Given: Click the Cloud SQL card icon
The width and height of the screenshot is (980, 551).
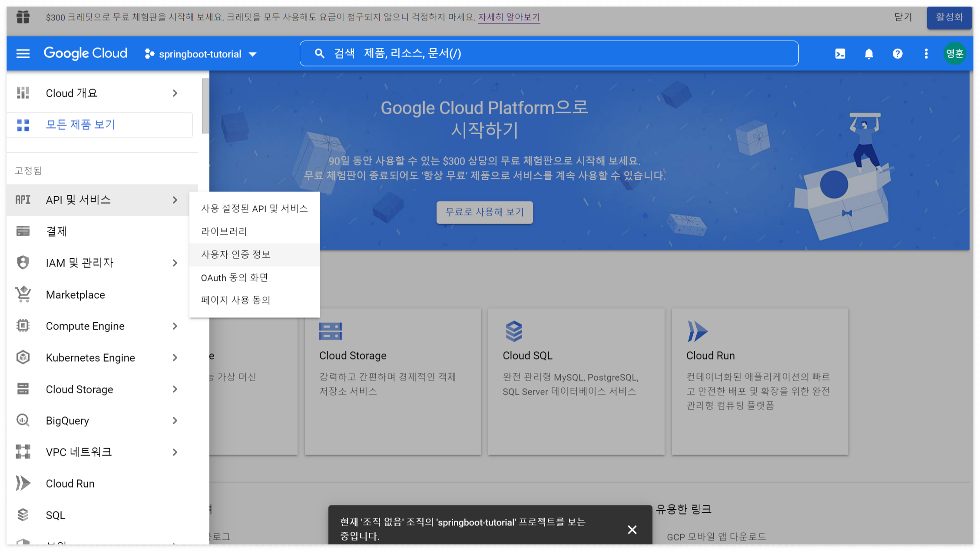Looking at the screenshot, I should click(x=514, y=331).
